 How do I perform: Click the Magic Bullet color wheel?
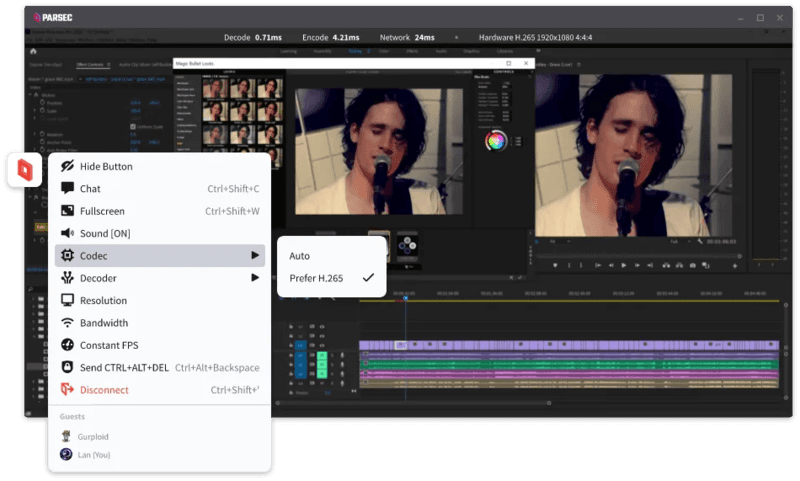(496, 141)
